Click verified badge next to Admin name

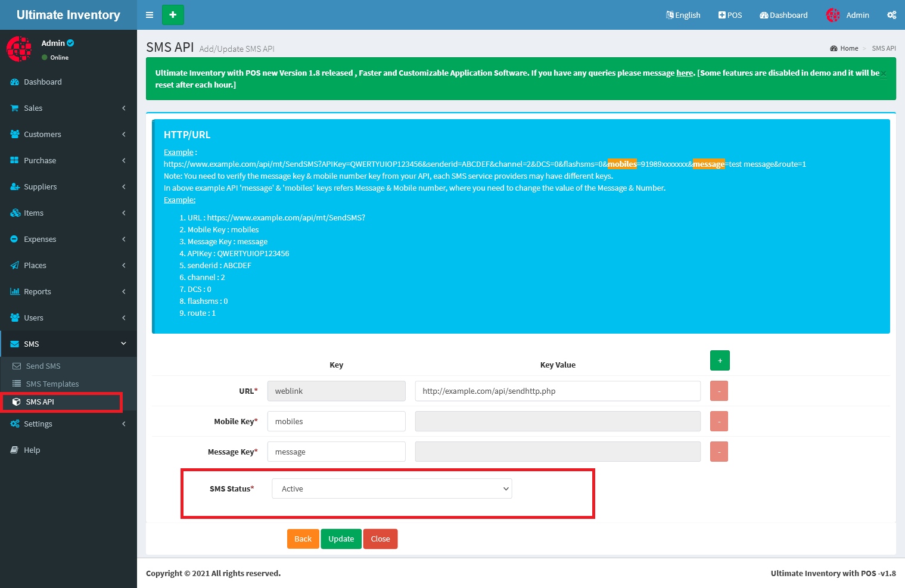(70, 43)
